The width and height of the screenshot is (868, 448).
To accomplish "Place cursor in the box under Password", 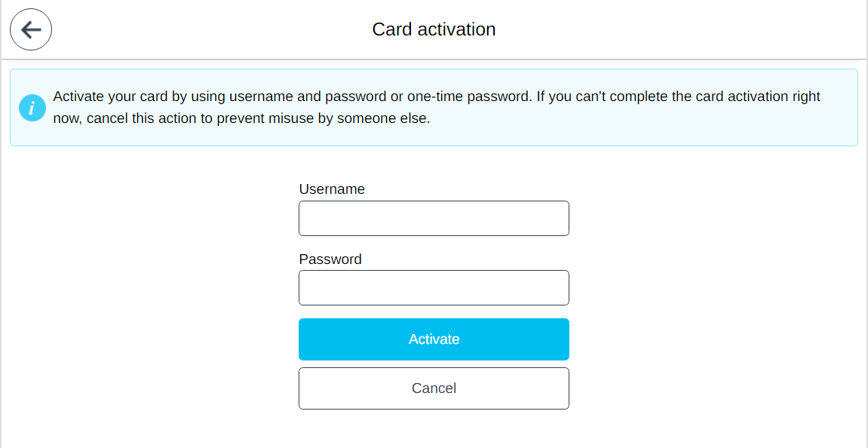I will (434, 287).
